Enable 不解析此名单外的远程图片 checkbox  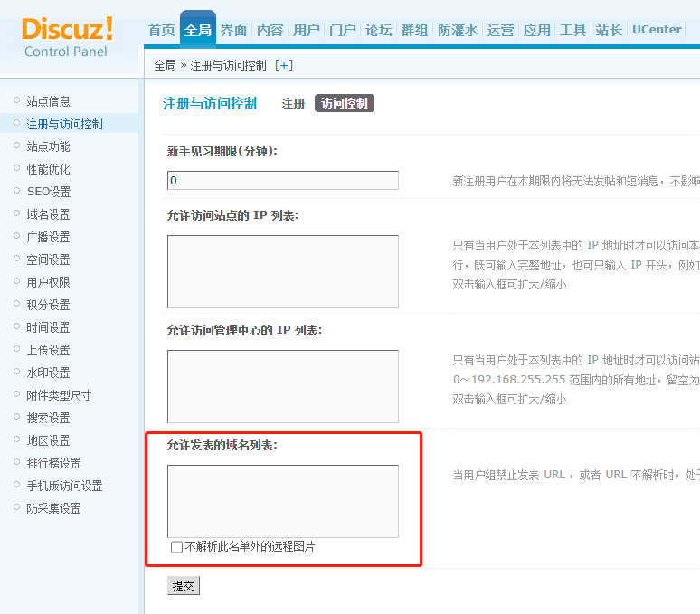coord(176,547)
